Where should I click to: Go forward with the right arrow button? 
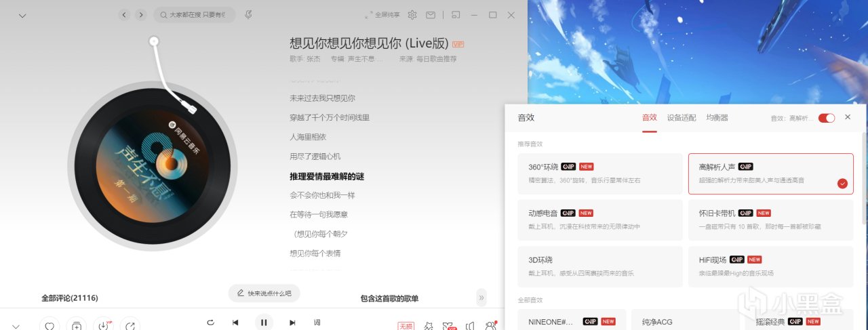(141, 15)
